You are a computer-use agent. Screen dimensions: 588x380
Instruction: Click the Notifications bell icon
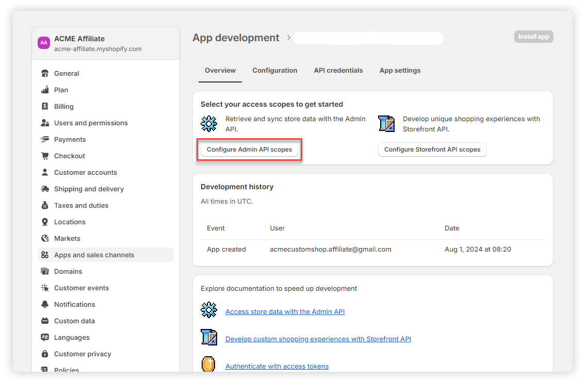tap(45, 304)
